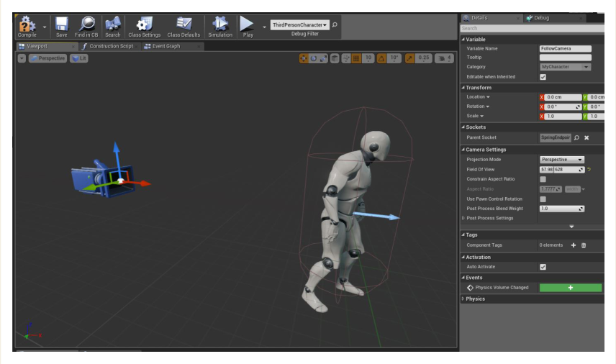The width and height of the screenshot is (616, 364).
Task: Toggle Auto Activate checkbox
Action: point(543,267)
